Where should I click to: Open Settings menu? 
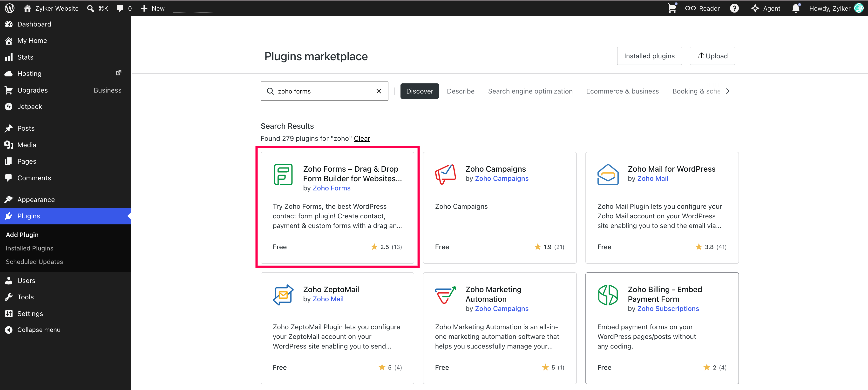point(65,313)
